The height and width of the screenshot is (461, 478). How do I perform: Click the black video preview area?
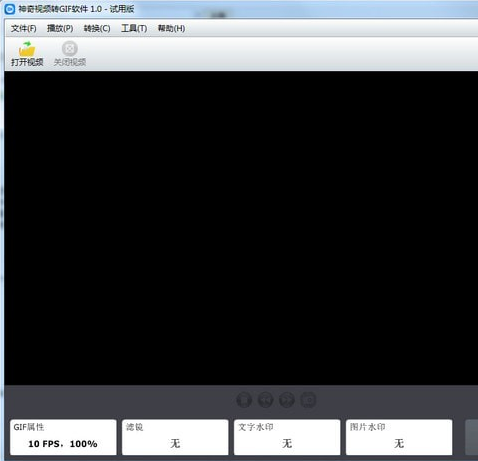[241, 228]
